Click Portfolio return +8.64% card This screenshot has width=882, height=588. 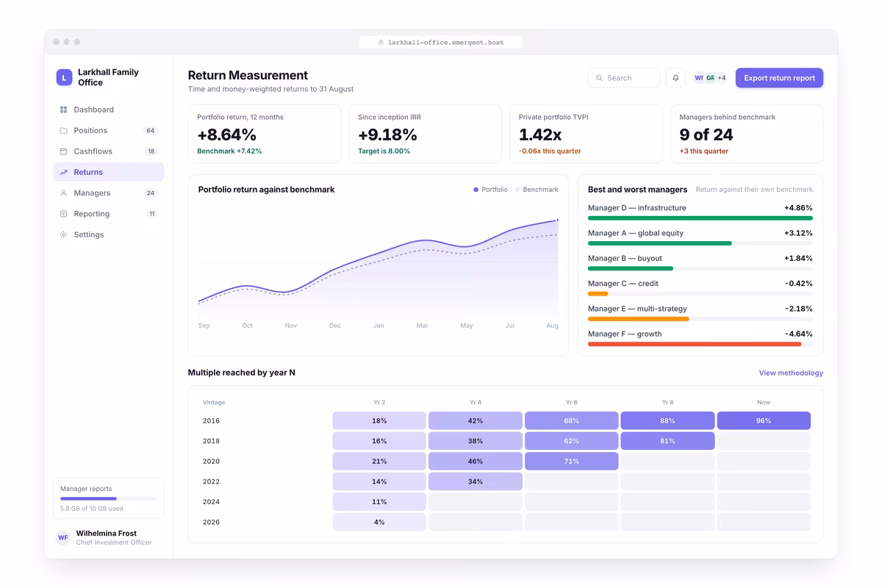[265, 134]
